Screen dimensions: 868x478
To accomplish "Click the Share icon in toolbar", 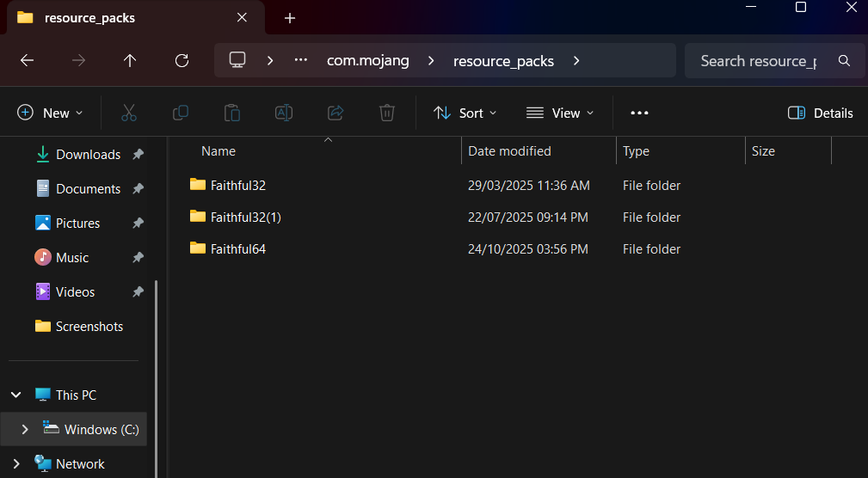I will point(336,113).
